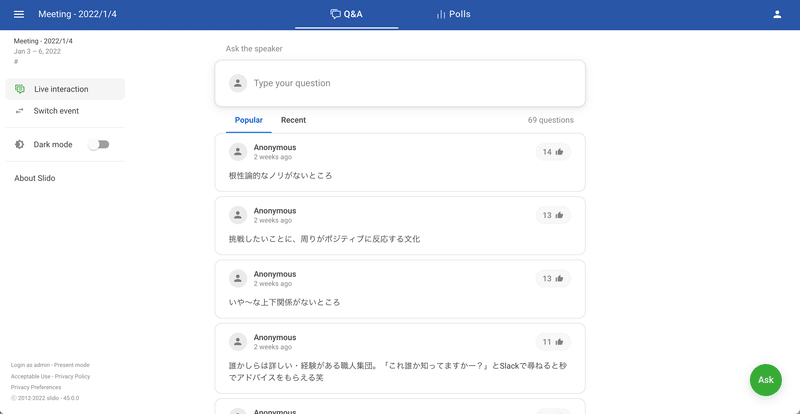Switch to the Q&A tab
Image resolution: width=800 pixels, height=414 pixels.
[x=346, y=14]
